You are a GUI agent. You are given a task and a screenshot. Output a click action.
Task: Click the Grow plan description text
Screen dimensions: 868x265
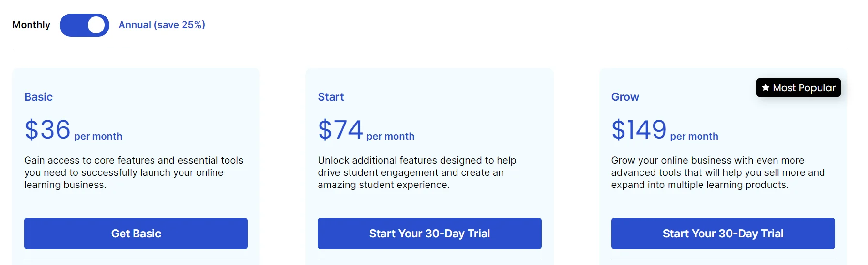717,172
